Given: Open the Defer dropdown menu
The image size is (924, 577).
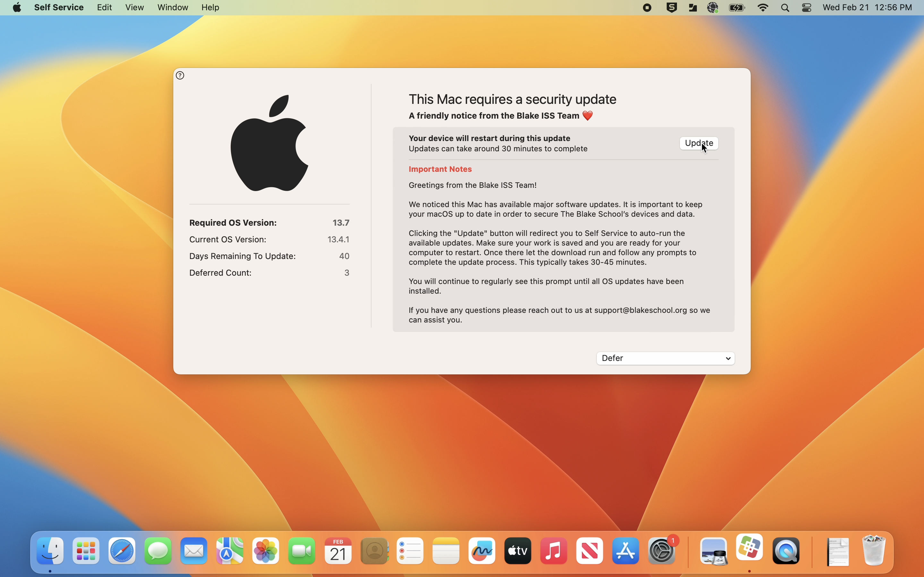Looking at the screenshot, I should click(665, 358).
